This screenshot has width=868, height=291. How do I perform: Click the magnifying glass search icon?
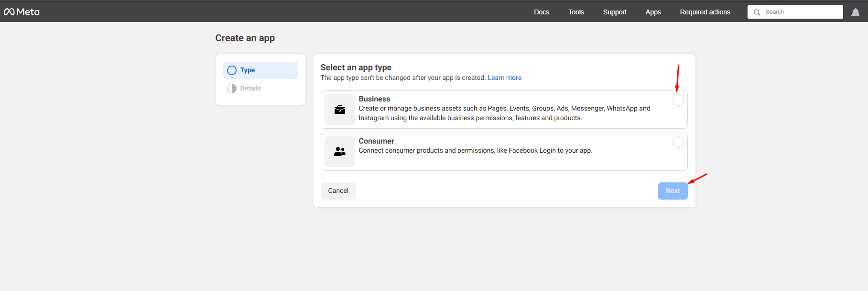[757, 12]
